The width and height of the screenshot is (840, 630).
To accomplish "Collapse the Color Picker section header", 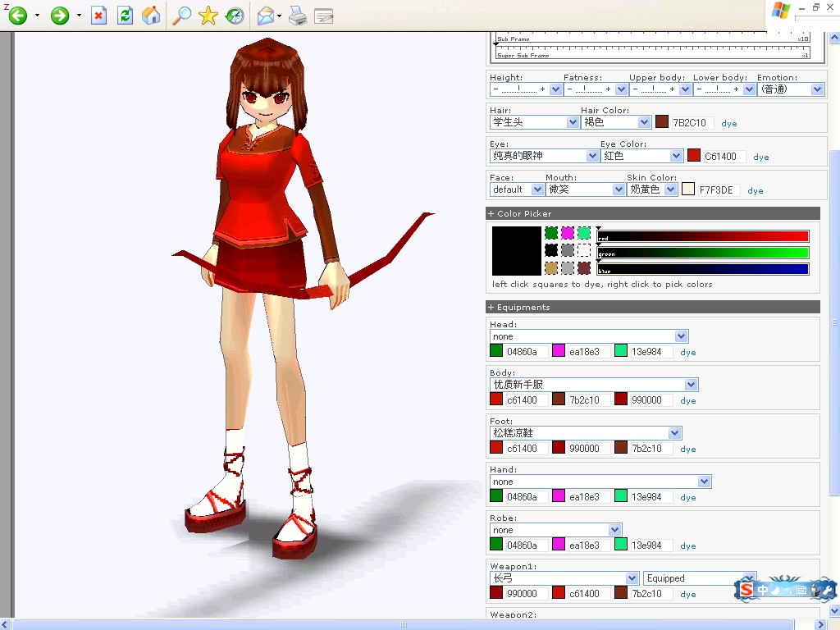I will point(652,213).
